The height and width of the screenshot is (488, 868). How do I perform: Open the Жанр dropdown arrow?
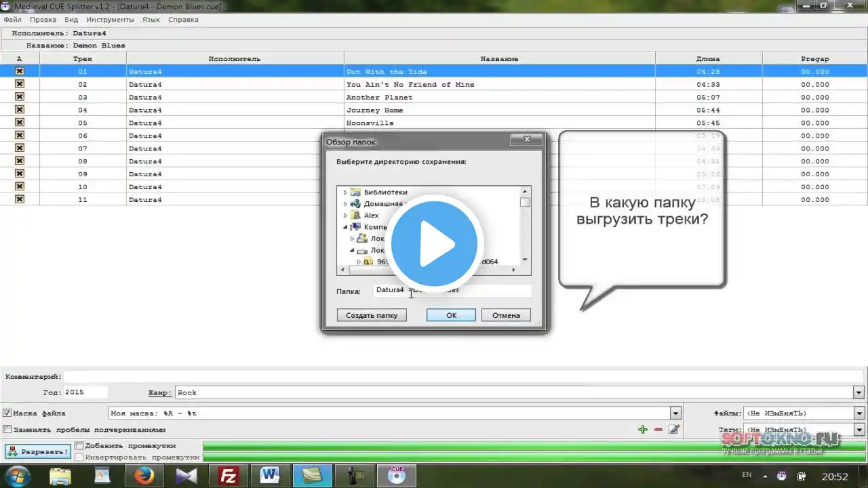[x=859, y=392]
